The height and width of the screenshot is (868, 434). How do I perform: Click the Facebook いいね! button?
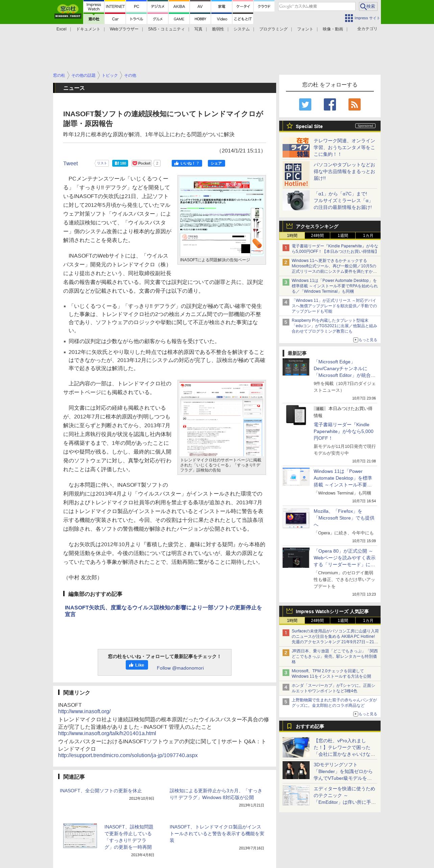[x=187, y=163]
